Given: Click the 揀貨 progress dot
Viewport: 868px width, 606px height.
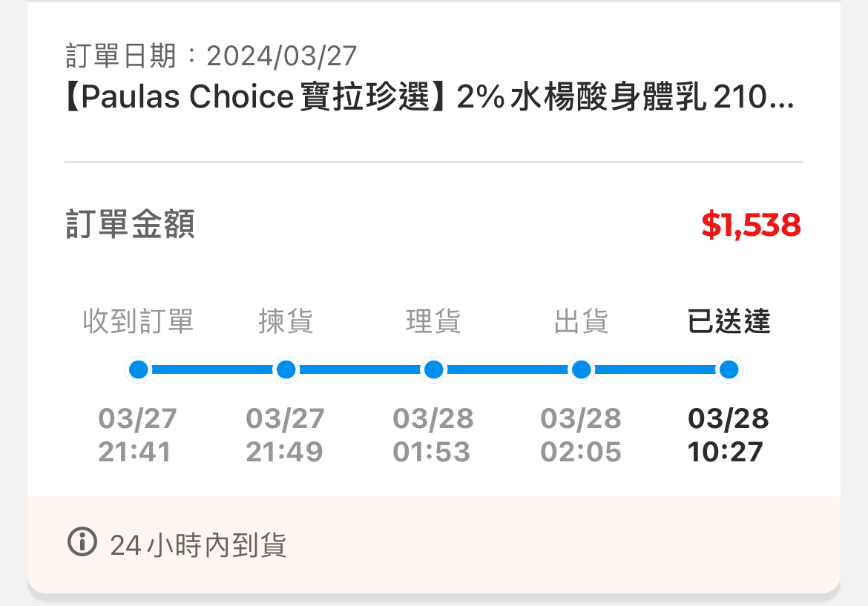Looking at the screenshot, I should tap(286, 369).
